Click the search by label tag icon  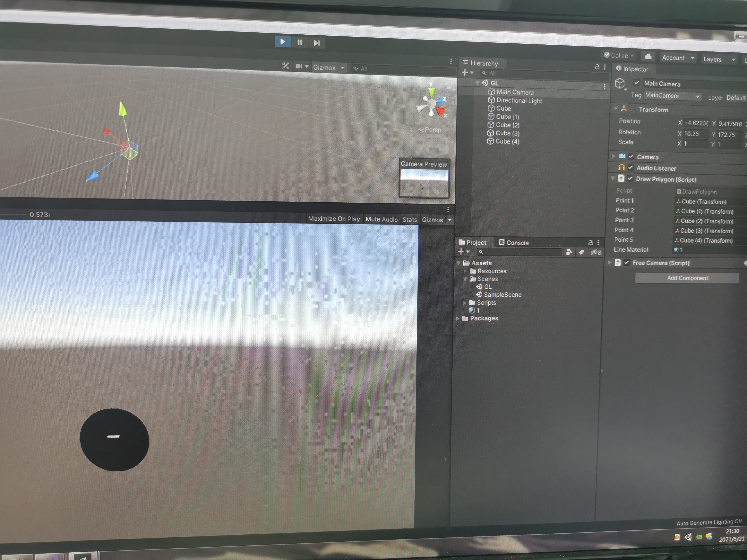(x=581, y=252)
